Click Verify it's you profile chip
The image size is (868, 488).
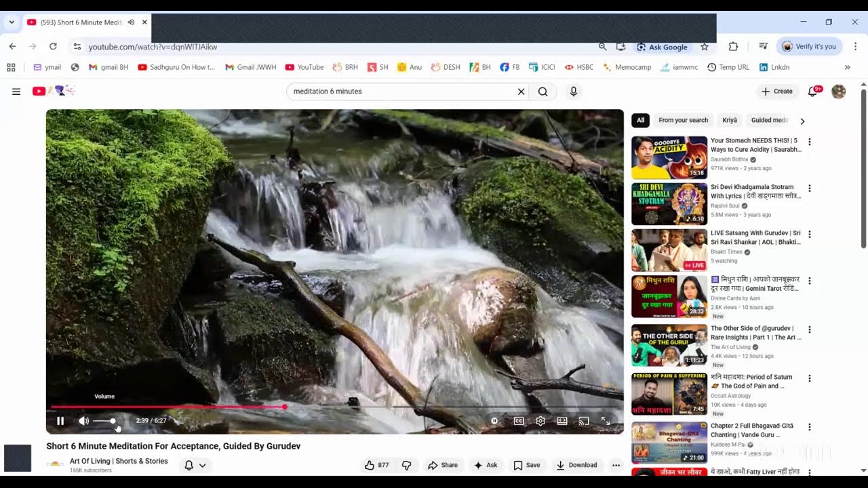809,47
